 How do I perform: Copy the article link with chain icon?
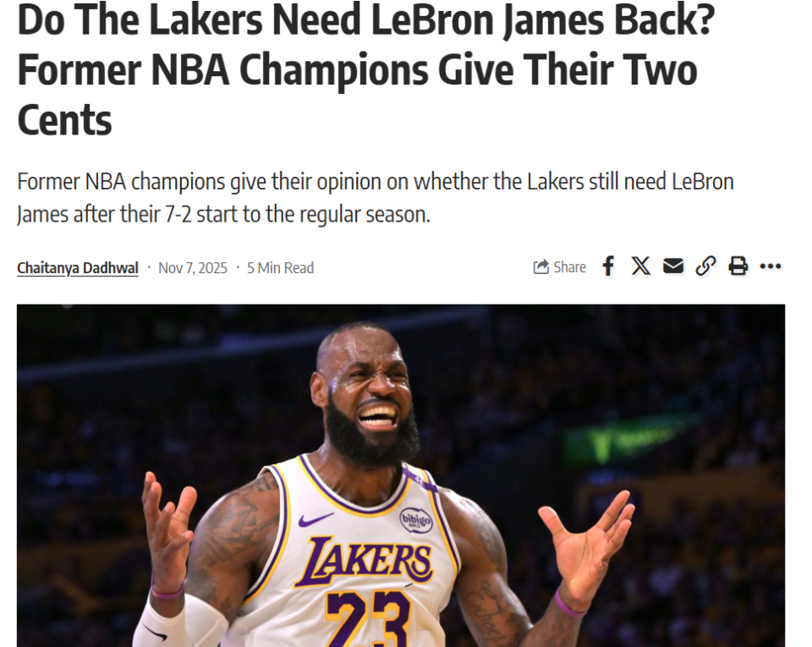tap(705, 266)
